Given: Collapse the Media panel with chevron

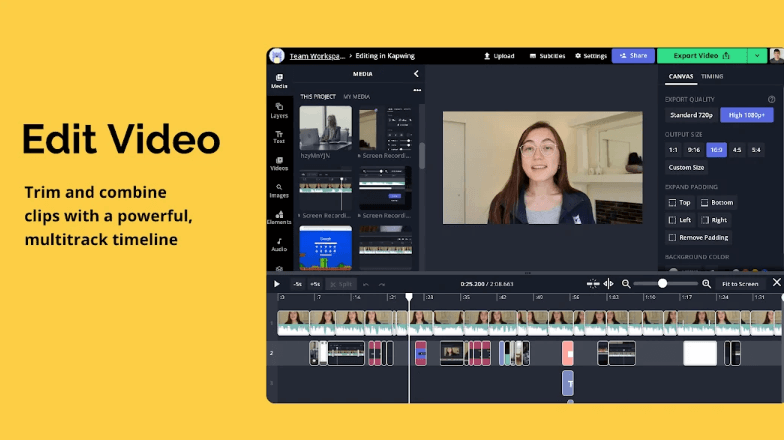Looking at the screenshot, I should (416, 74).
